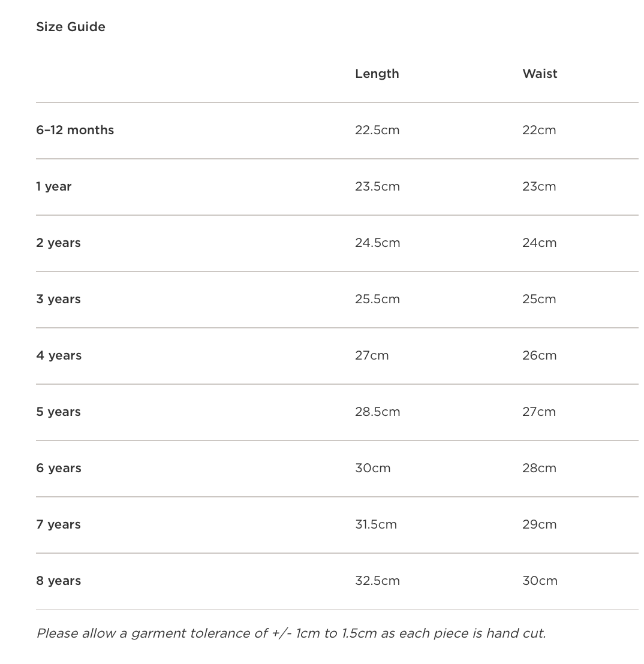Click the 23cm waist for 1 year
644x664 pixels.
point(539,186)
